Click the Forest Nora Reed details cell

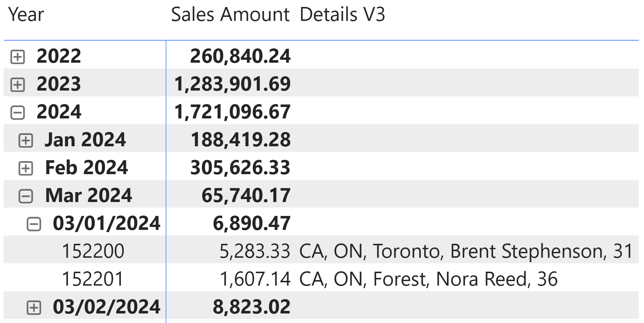(428, 279)
